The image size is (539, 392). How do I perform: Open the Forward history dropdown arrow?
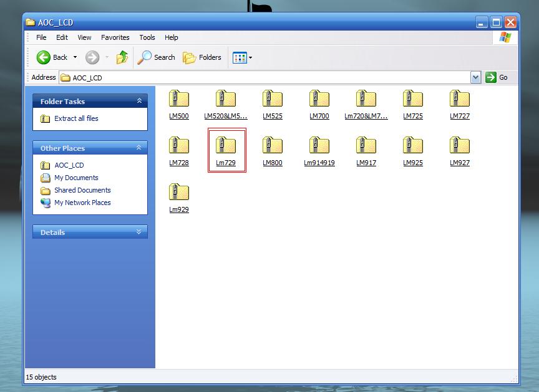click(x=107, y=57)
